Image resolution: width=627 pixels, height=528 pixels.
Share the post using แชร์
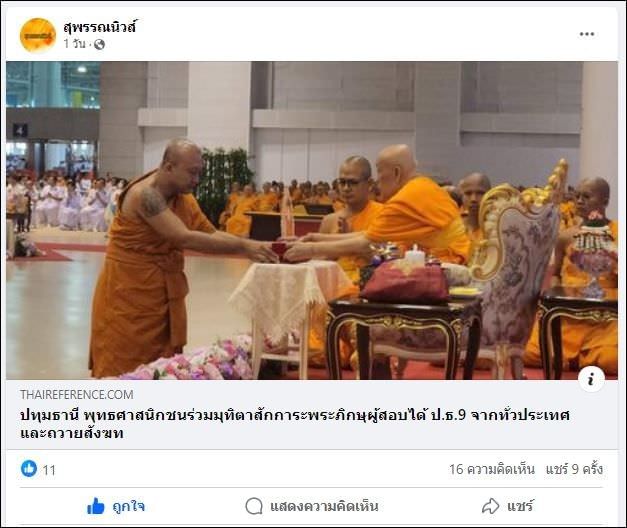507,506
